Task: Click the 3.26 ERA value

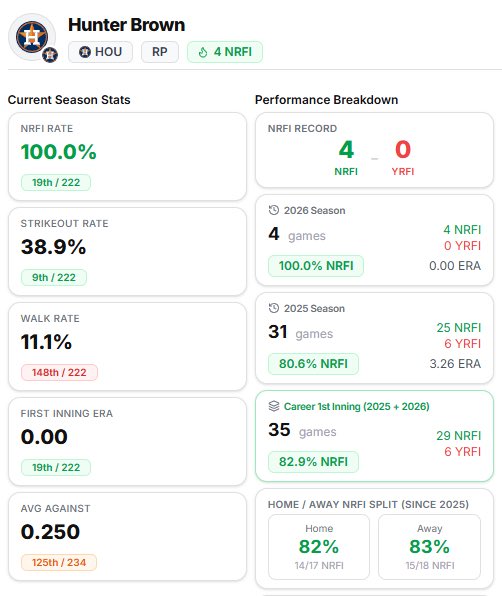Action: pos(455,364)
